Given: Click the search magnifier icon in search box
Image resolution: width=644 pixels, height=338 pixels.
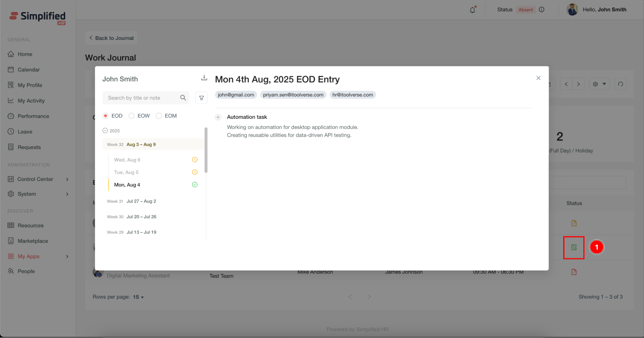Looking at the screenshot, I should point(183,98).
